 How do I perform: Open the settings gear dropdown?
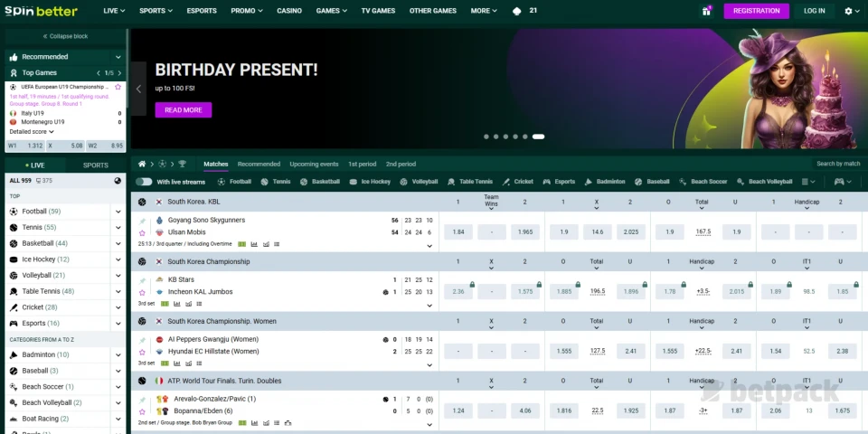coord(851,11)
